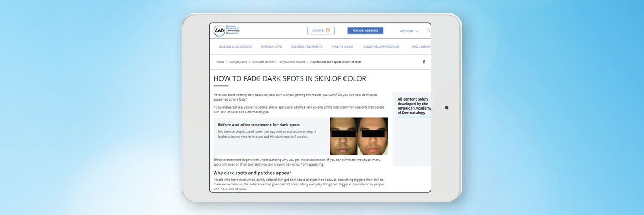This screenshot has height=215, width=644.
Task: Click For AAD Members button
Action: point(365,31)
